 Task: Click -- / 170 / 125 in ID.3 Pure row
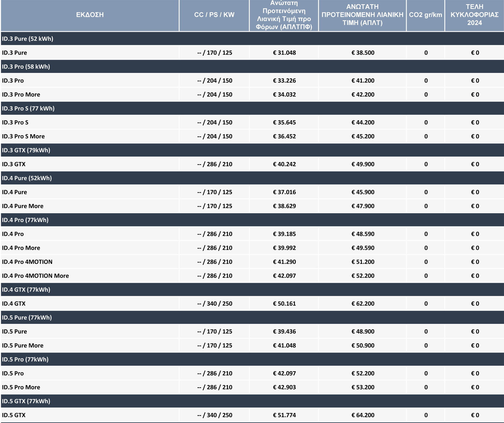(215, 53)
